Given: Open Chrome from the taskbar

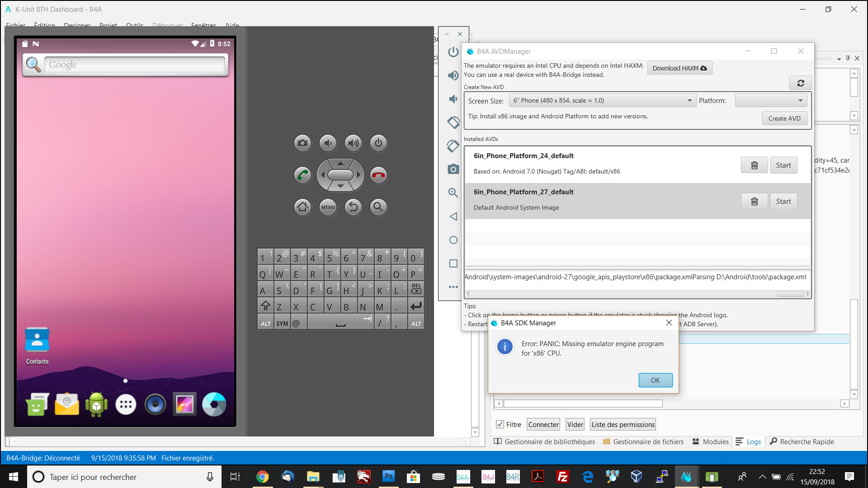Looking at the screenshot, I should 262,477.
